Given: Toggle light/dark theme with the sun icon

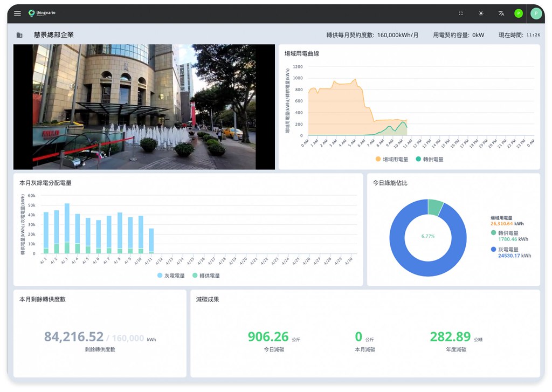Looking at the screenshot, I should click(481, 13).
